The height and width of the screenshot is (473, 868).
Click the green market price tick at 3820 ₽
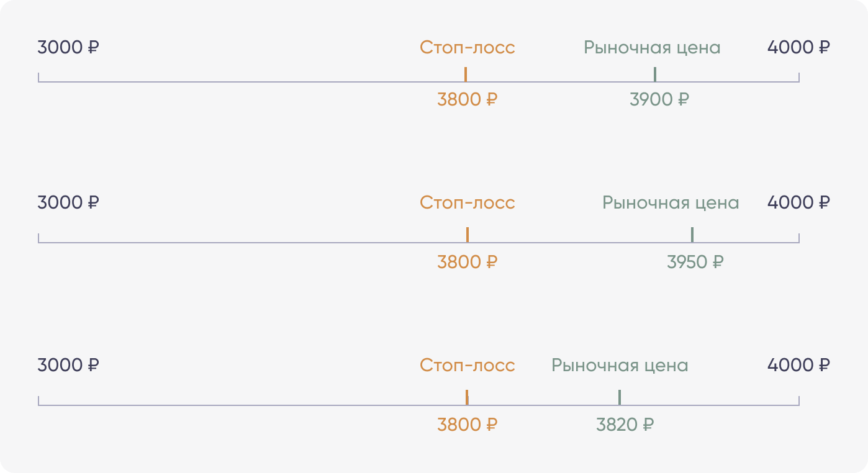pyautogui.click(x=619, y=397)
